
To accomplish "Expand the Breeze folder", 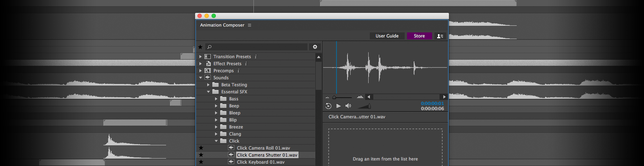I will (216, 127).
